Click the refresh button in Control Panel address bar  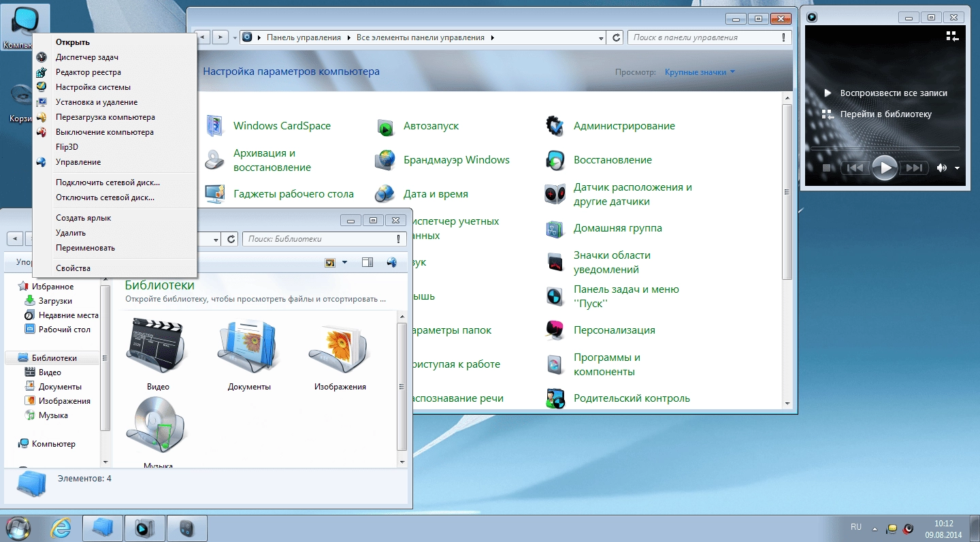616,37
